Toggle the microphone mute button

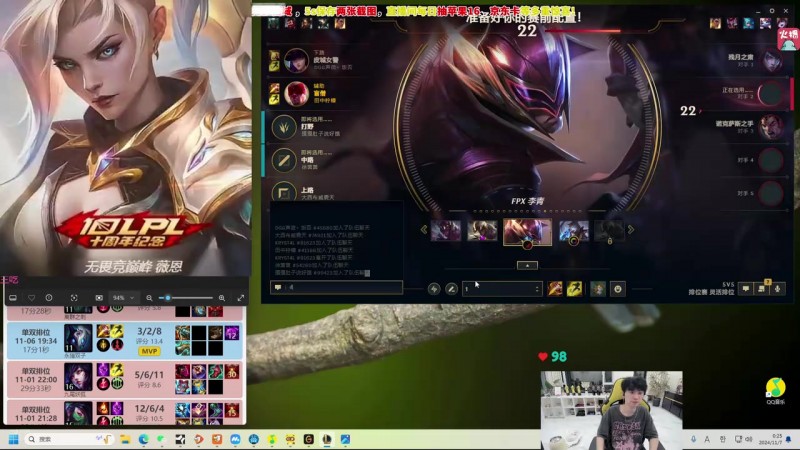(777, 288)
